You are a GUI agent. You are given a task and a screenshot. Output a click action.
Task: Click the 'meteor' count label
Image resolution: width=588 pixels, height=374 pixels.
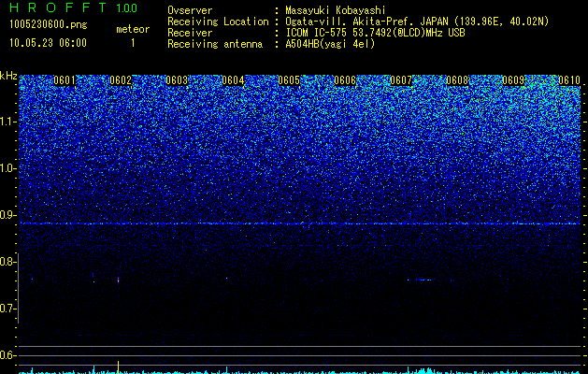[133, 29]
